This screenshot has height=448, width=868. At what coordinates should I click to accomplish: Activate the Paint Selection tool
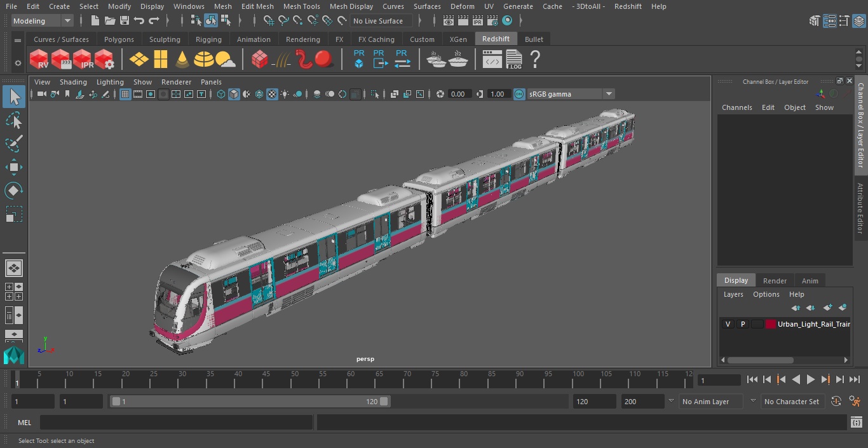(14, 144)
